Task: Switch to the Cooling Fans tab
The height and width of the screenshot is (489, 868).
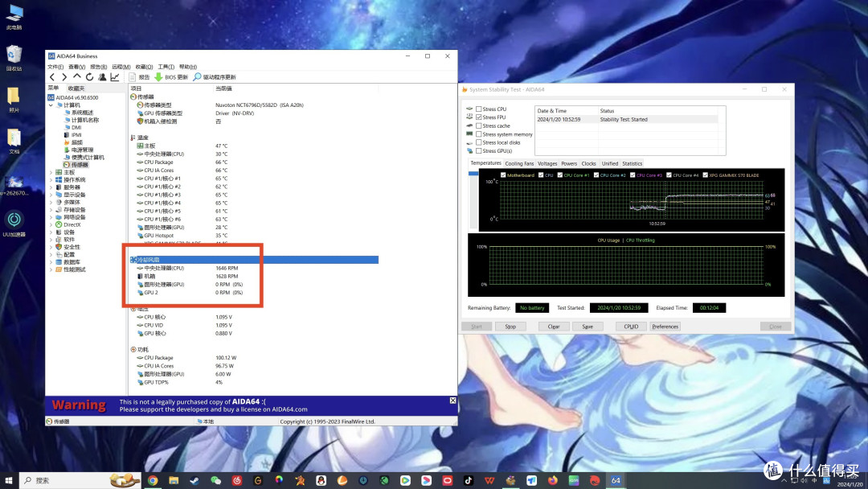Action: pos(519,163)
